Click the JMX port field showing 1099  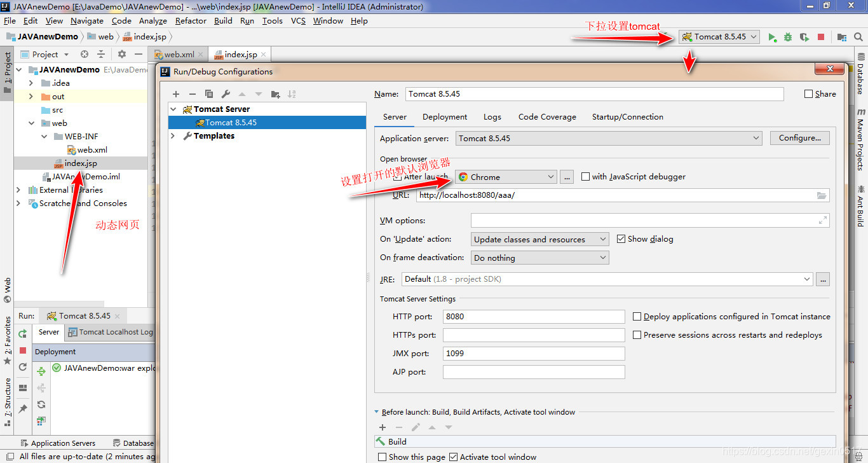[x=534, y=353]
